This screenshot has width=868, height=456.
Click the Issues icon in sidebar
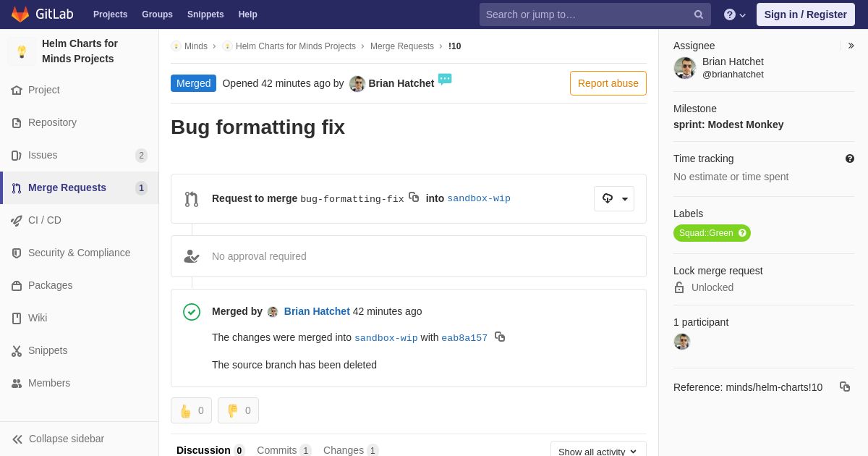coord(17,156)
